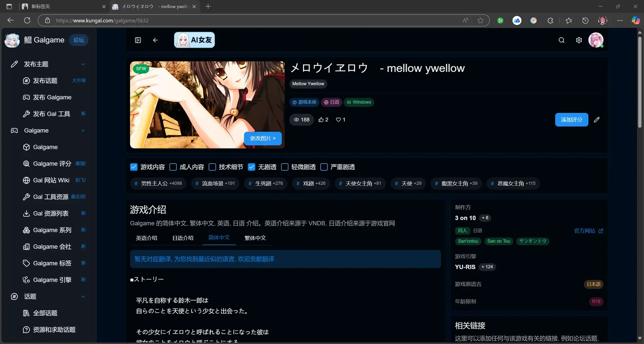Open the browser read aloud icon
The image size is (644, 344).
point(466,20)
